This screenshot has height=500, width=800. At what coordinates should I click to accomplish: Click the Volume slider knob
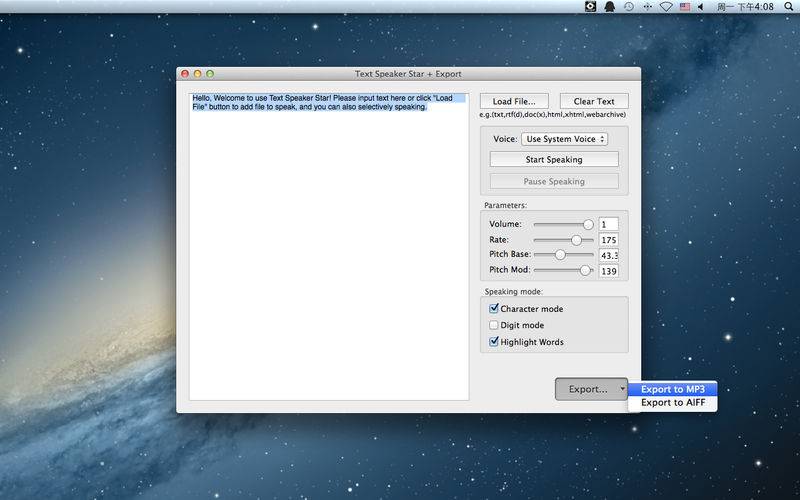tap(588, 224)
